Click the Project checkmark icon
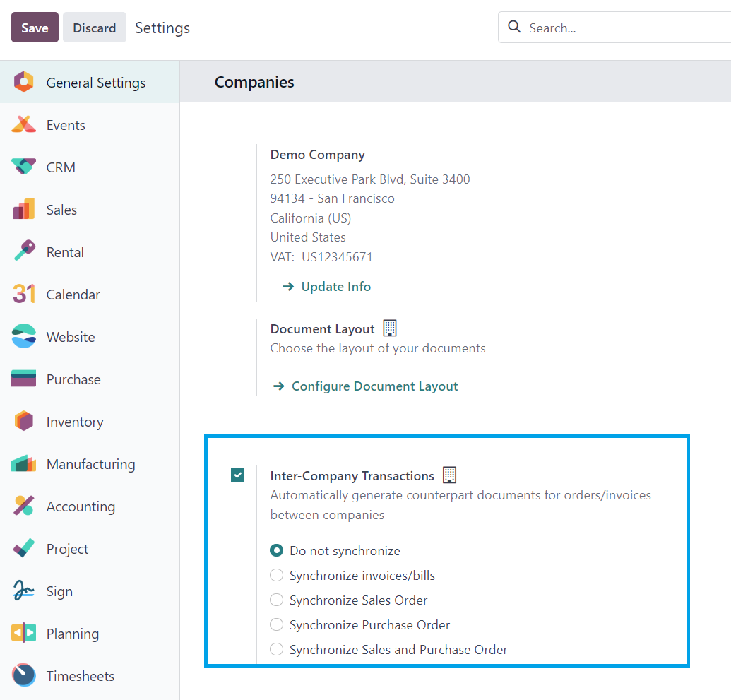Screen dimensions: 731x700 tap(24, 548)
